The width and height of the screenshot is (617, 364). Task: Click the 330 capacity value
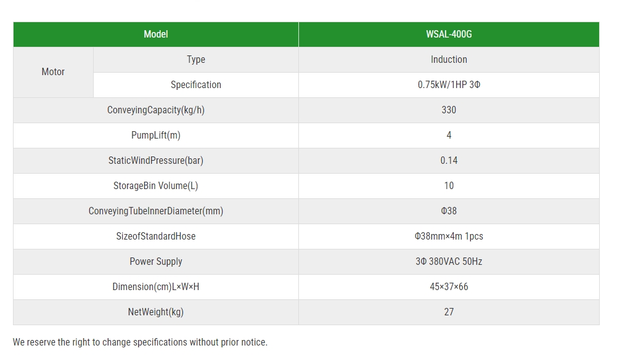coord(449,110)
